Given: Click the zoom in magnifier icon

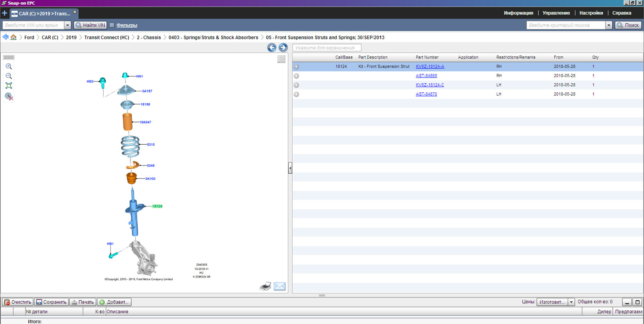Looking at the screenshot, I should (x=9, y=67).
